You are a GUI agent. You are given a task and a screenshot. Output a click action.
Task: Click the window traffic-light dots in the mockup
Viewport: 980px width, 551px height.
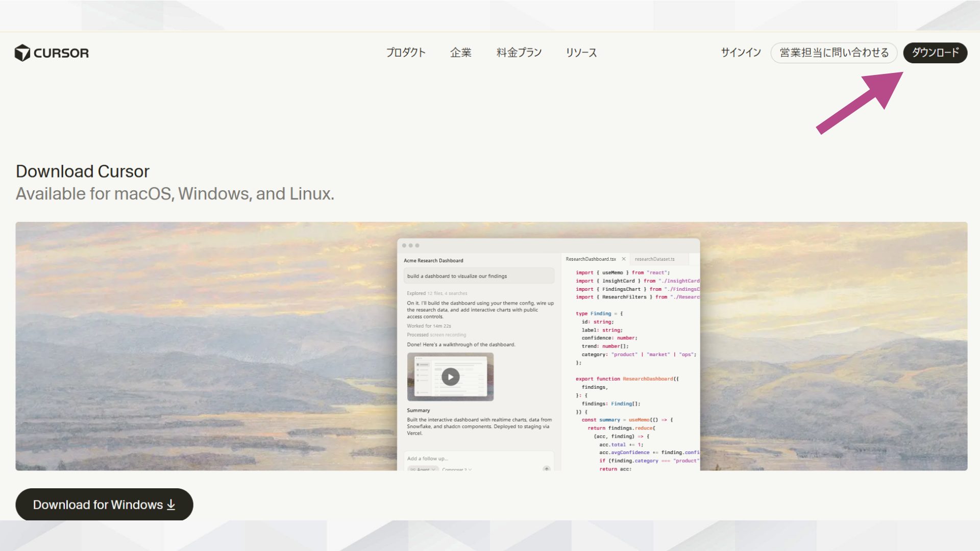[x=410, y=246]
